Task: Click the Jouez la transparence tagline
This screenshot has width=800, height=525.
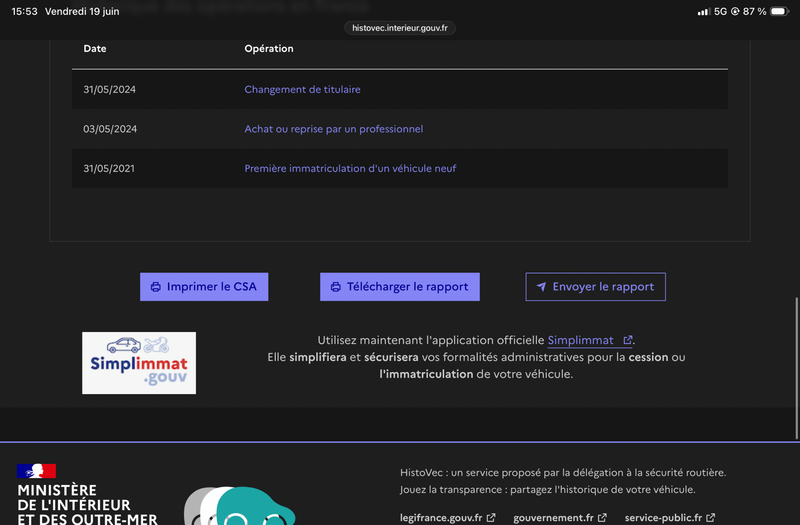Action: coord(547,490)
